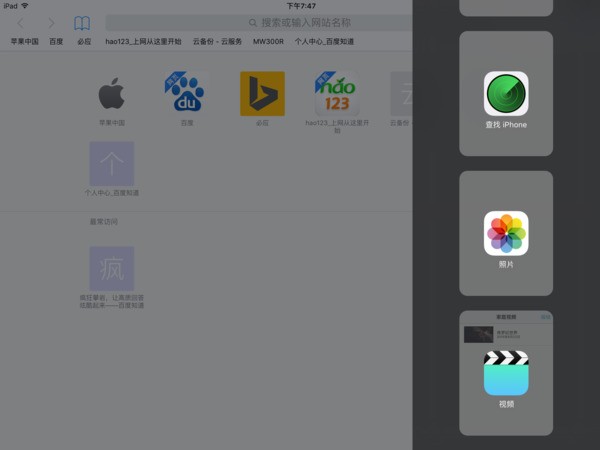Tap the 下午7:47 clock in status bar
The width and height of the screenshot is (600, 450).
click(301, 6)
